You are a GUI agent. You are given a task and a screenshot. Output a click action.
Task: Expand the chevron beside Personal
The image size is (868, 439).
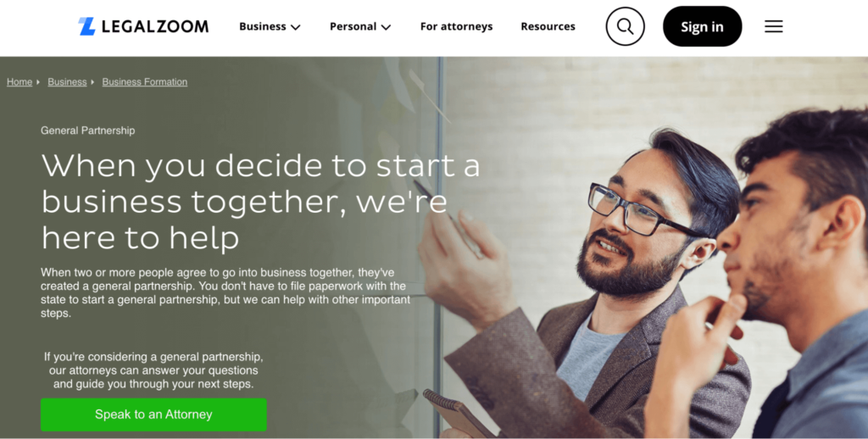387,27
